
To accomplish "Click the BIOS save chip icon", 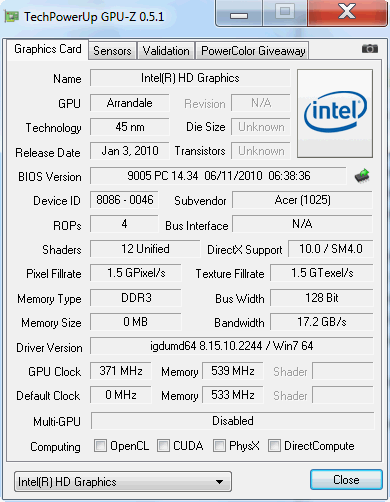I will coord(362,176).
